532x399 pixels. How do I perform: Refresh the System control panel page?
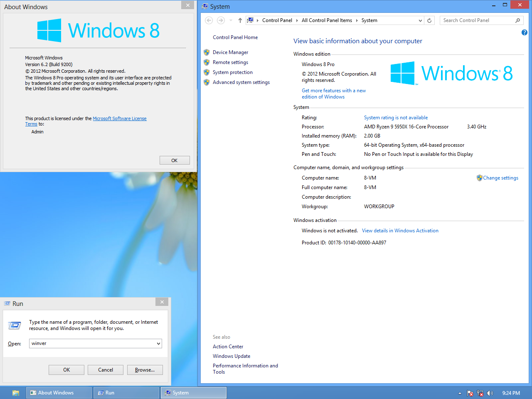pyautogui.click(x=429, y=20)
